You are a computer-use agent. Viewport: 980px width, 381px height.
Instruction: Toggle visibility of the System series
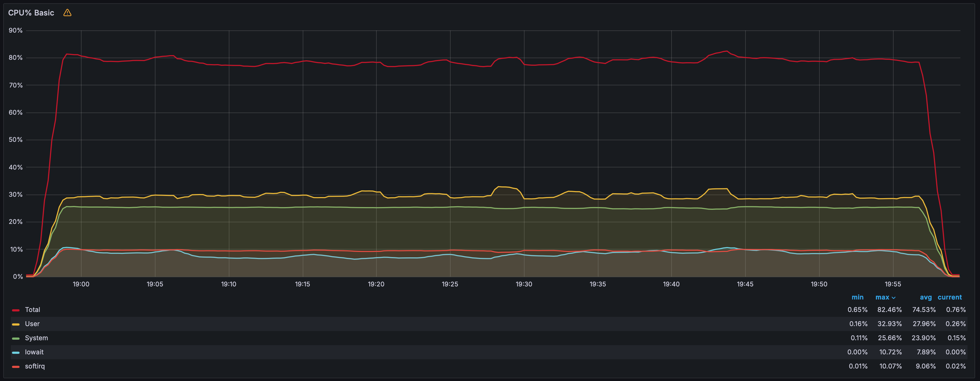click(36, 338)
